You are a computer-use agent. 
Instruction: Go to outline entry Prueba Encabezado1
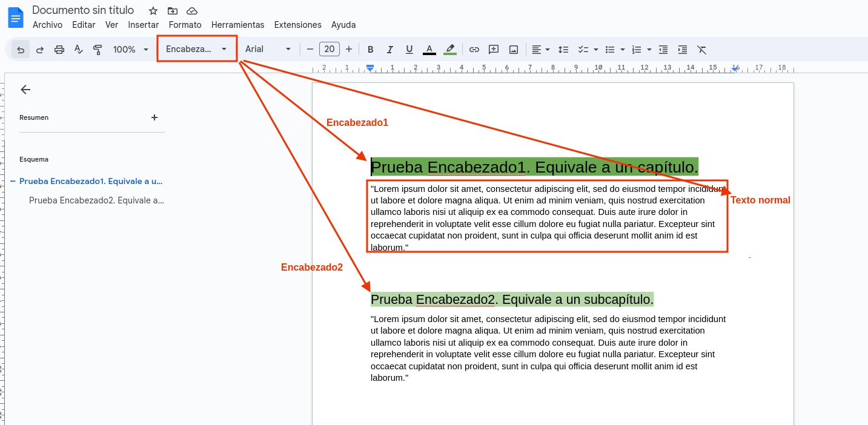(91, 181)
